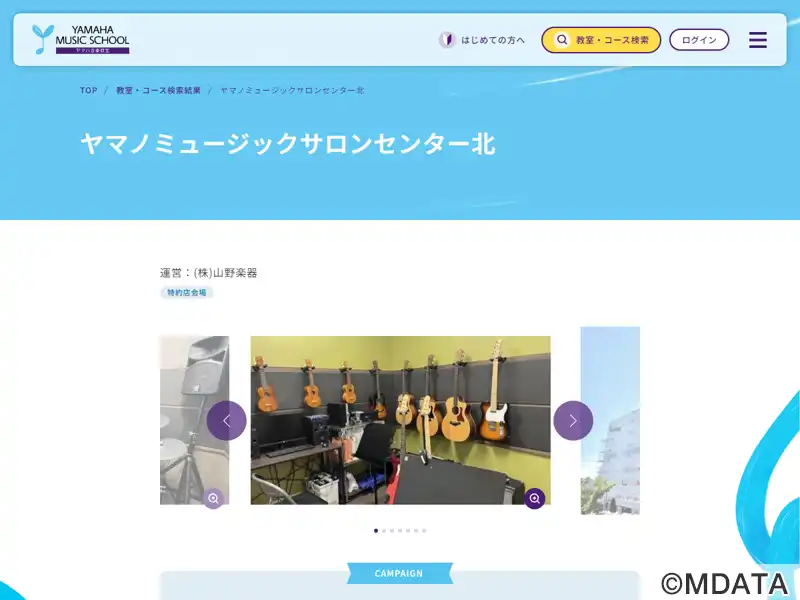The height and width of the screenshot is (600, 800).
Task: Click the beginner guide icon beside はじめての方へ
Action: coord(447,40)
